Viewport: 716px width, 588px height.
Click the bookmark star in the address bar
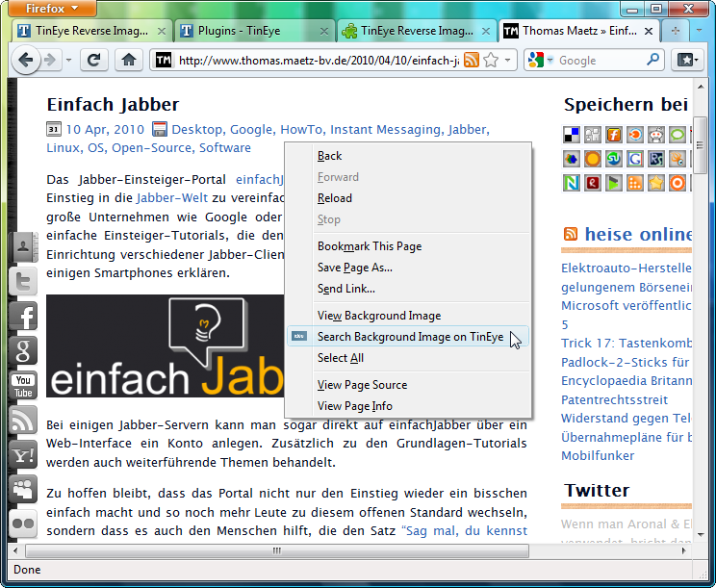tap(491, 60)
